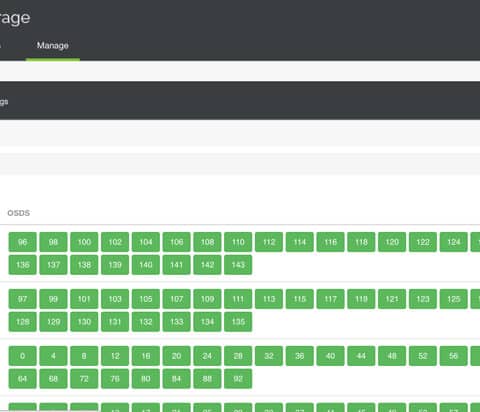Choose OSD 102 box
This screenshot has height=412, width=480.
pyautogui.click(x=115, y=242)
